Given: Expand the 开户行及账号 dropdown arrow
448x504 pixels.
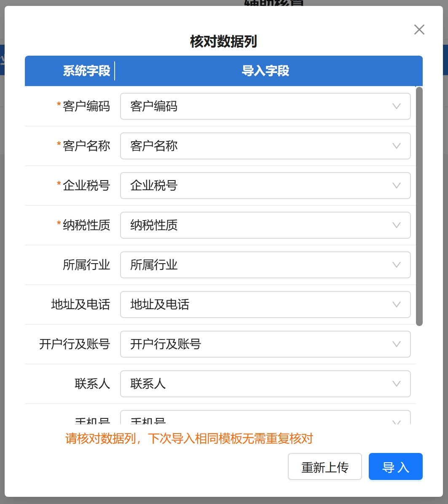Looking at the screenshot, I should pos(396,344).
